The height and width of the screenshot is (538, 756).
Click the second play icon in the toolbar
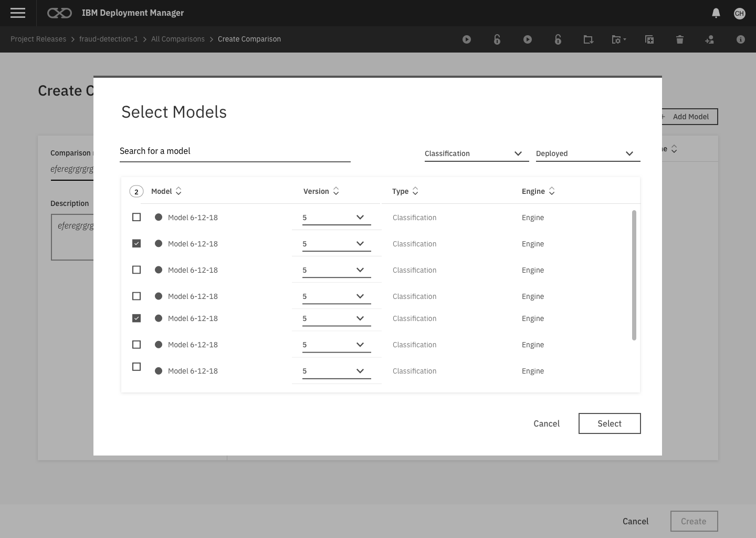(x=528, y=39)
